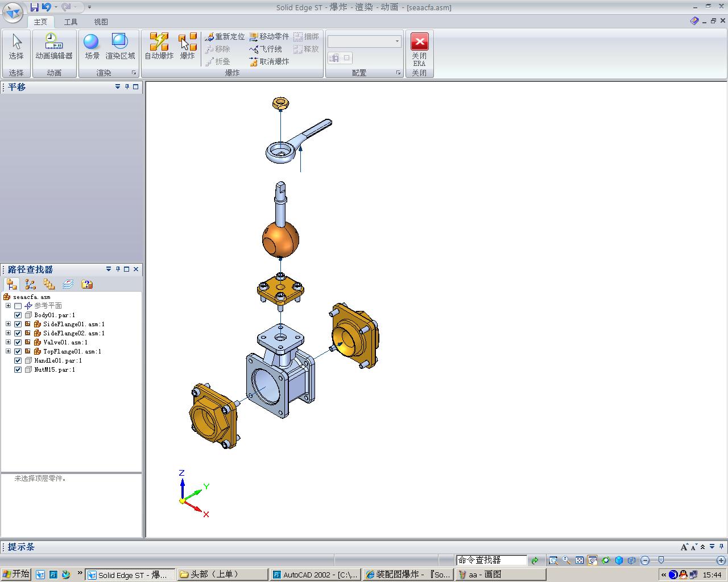Switch to the 工具 ribbon tab
Viewport: 728px width, 582px height.
point(71,22)
